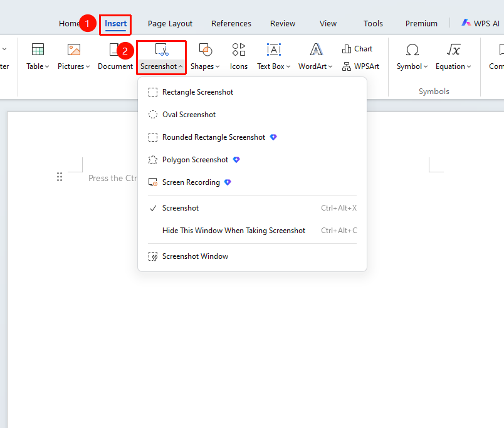This screenshot has width=504, height=428.
Task: Switch to the References tab
Action: (x=231, y=24)
